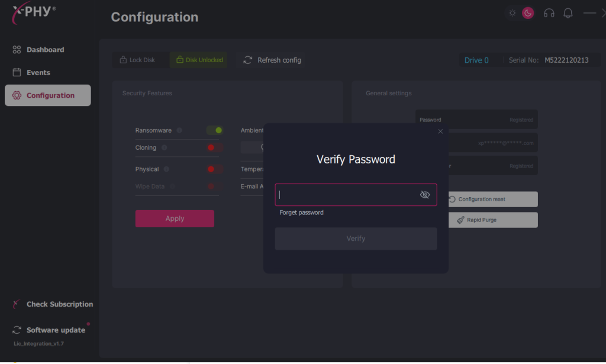Select dark mode moon icon
606x364 pixels.
[528, 13]
